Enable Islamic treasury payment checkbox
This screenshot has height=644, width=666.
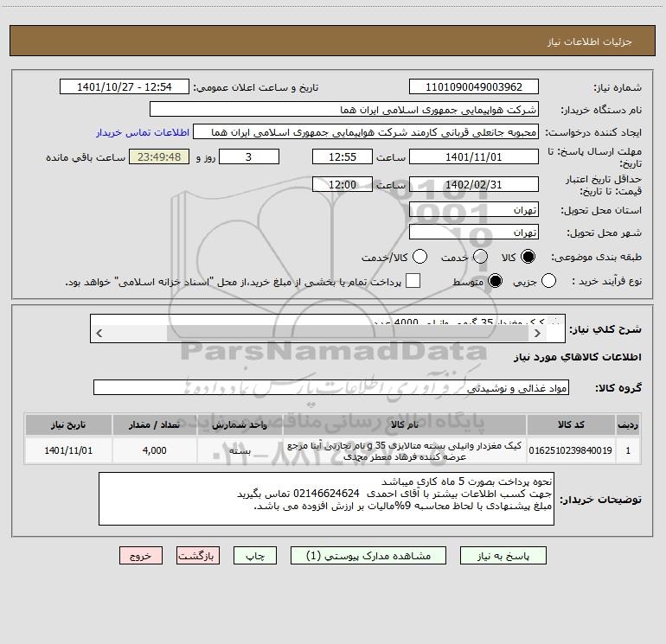pyautogui.click(x=413, y=281)
